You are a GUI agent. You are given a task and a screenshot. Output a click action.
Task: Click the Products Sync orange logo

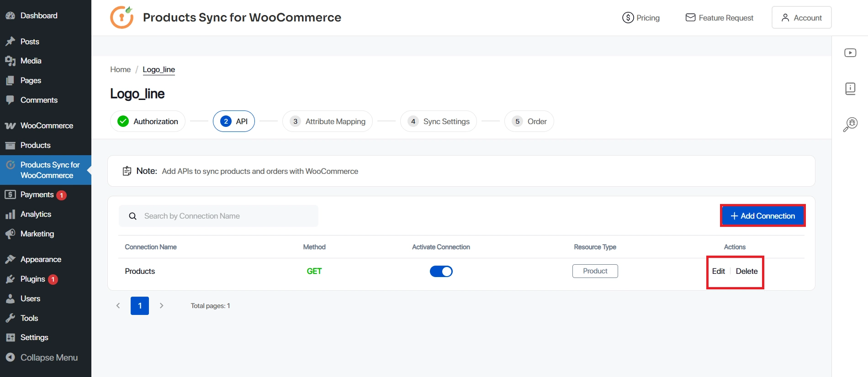[x=122, y=17]
